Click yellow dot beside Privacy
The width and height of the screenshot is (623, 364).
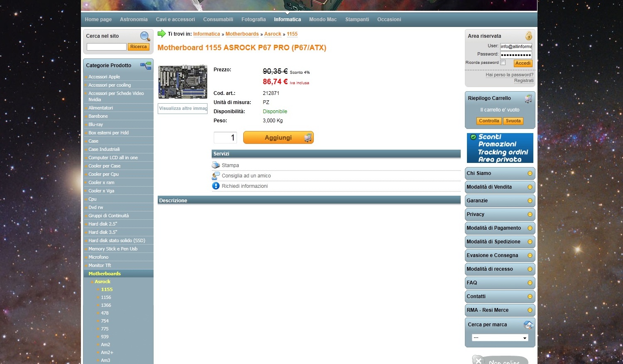530,214
